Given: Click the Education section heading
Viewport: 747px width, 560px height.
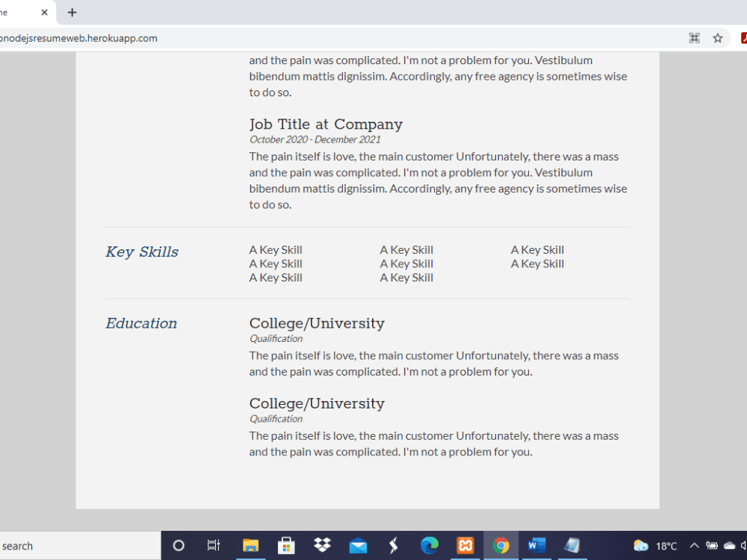Looking at the screenshot, I should [141, 323].
